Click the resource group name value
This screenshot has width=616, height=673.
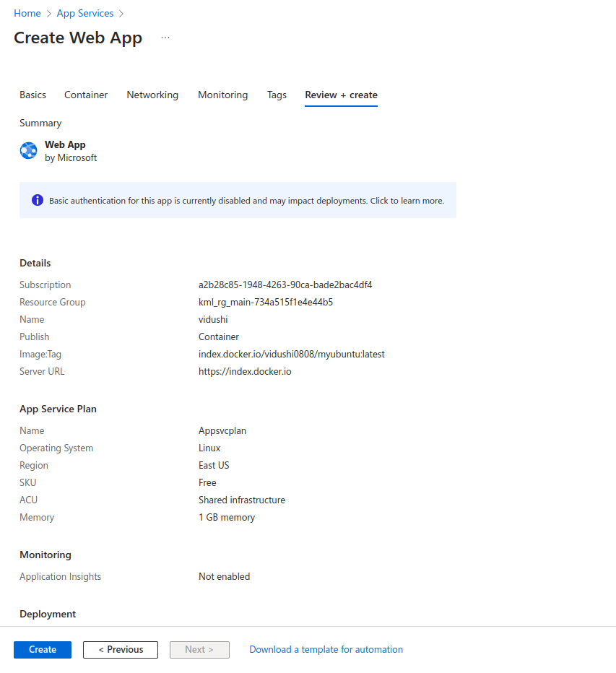pos(265,302)
